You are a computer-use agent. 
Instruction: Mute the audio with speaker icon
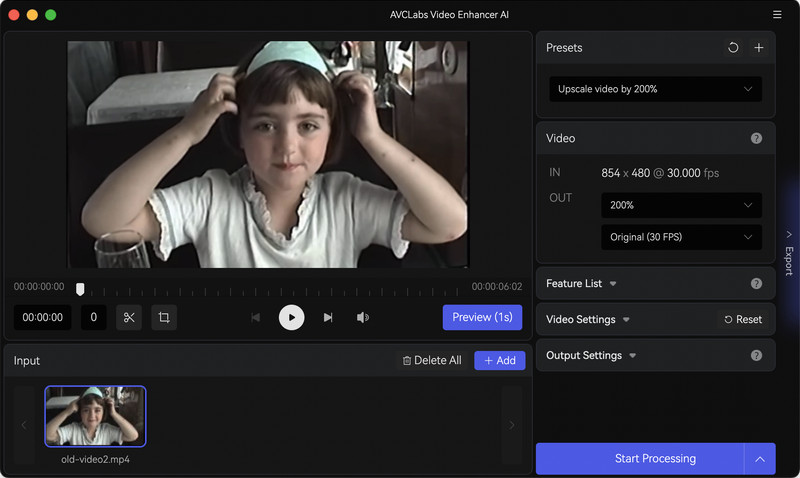pyautogui.click(x=363, y=318)
